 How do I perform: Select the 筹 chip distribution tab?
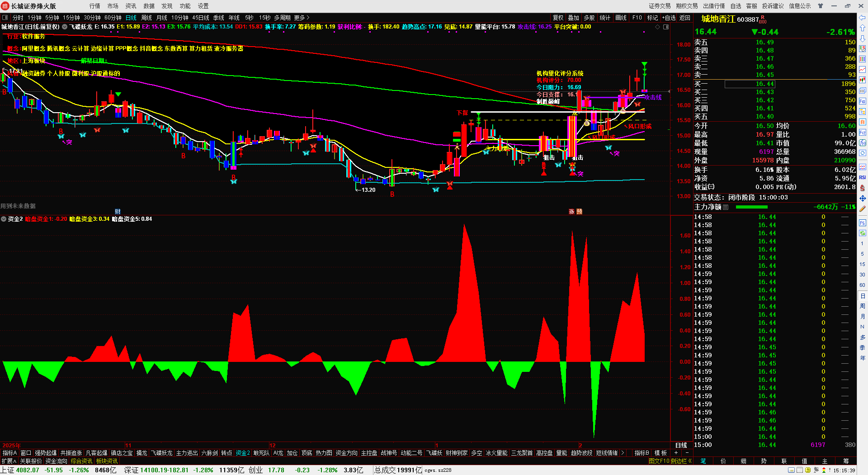(x=845, y=461)
